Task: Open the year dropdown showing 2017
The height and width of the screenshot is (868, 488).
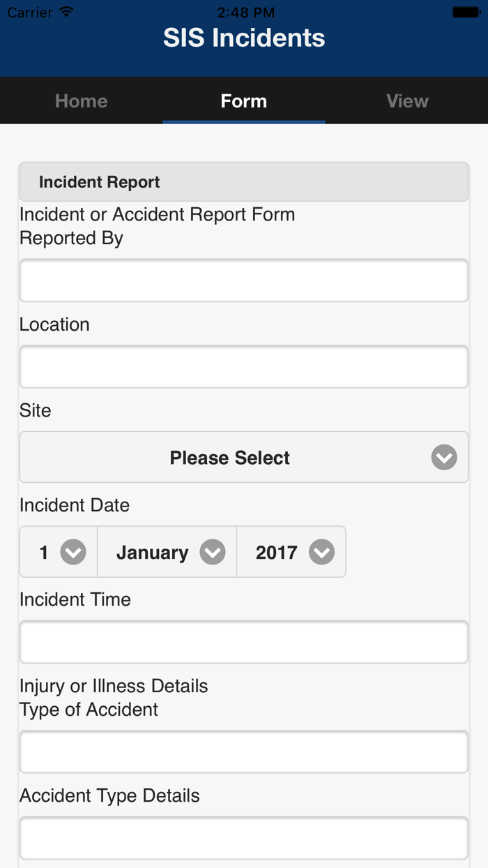Action: [291, 552]
